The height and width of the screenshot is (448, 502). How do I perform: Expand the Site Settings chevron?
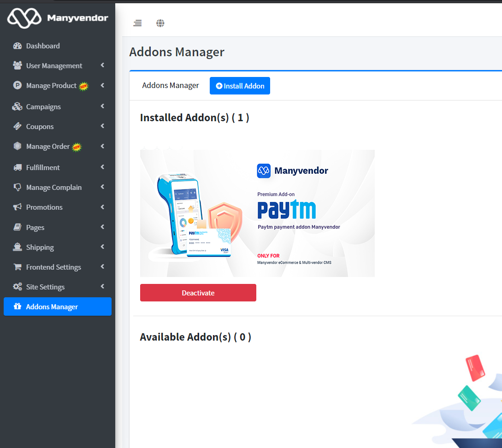102,286
